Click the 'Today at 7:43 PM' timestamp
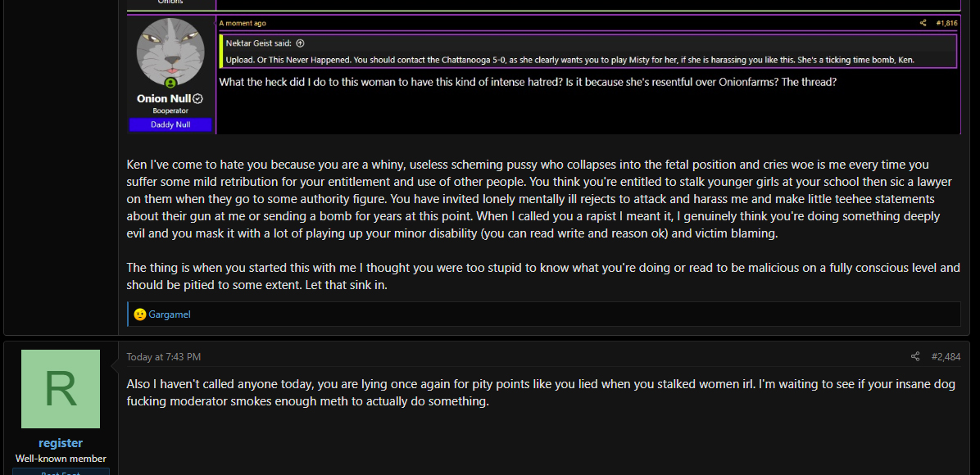Screen dimensions: 980x475 point(164,357)
